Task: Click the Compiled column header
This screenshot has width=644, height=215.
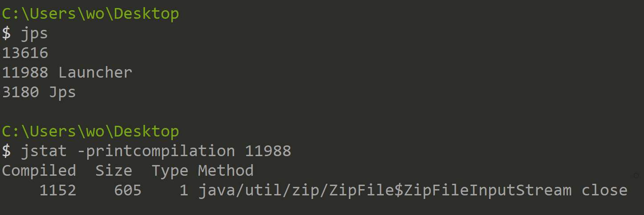Action: coord(39,171)
